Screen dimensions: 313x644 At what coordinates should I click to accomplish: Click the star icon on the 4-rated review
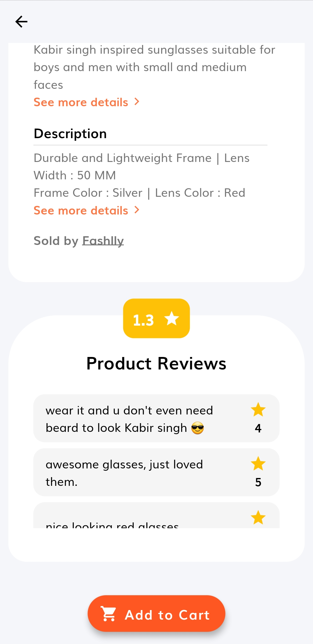[258, 410]
